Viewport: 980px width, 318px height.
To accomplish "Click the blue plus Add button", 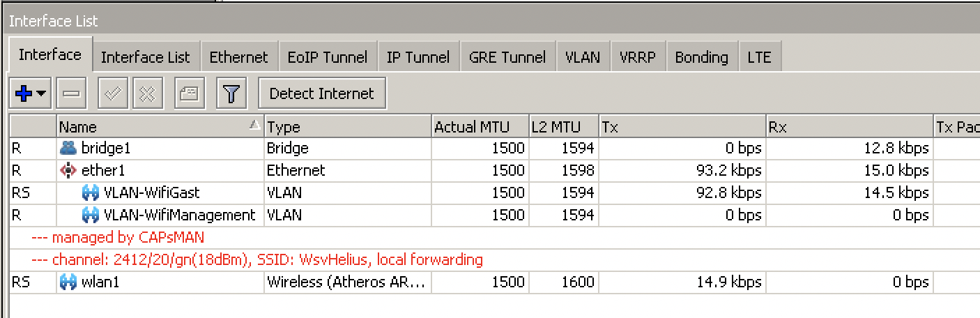I will [x=23, y=93].
